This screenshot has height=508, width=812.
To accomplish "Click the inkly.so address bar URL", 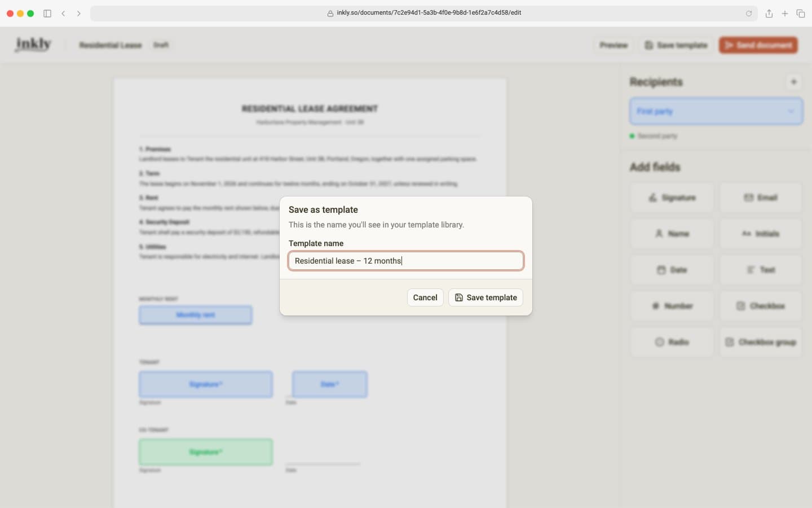I will pyautogui.click(x=429, y=13).
